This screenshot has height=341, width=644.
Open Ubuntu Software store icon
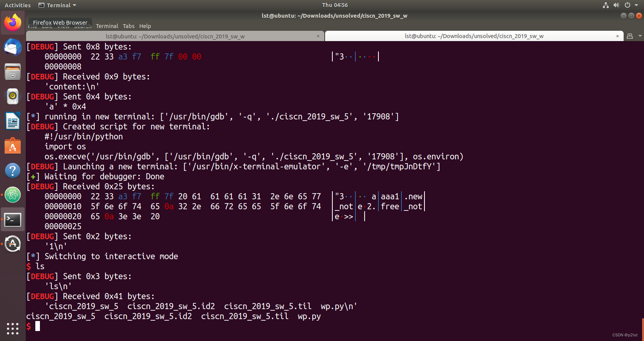[13, 146]
